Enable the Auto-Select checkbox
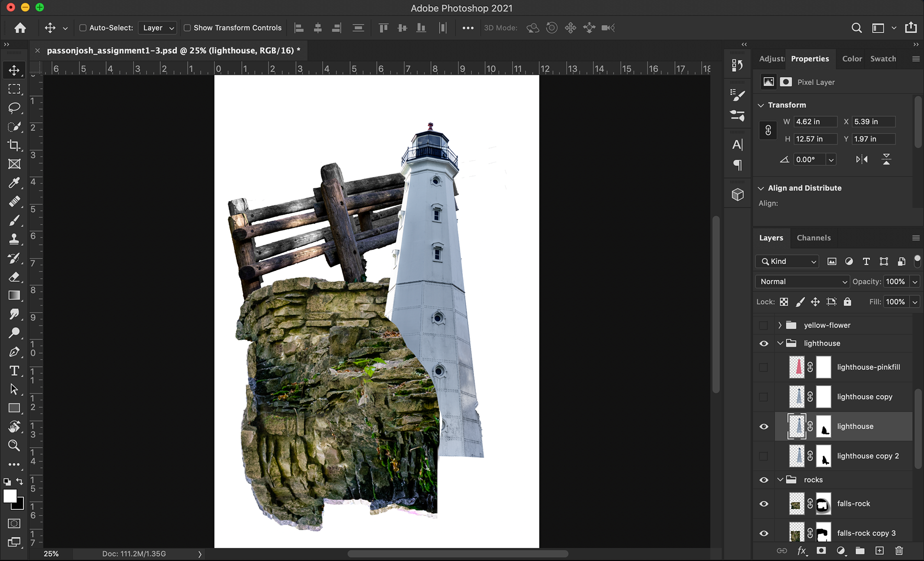 83,28
